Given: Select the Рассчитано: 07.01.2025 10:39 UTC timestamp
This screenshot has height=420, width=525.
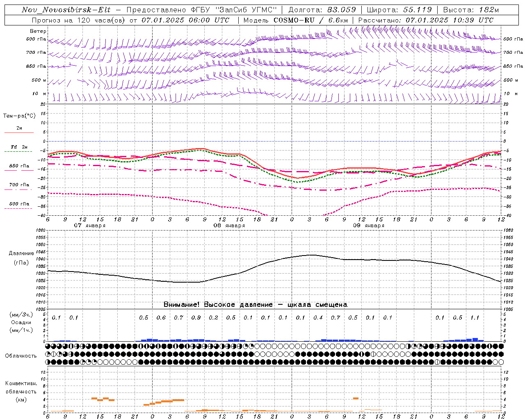Looking at the screenshot, I should 426,20.
